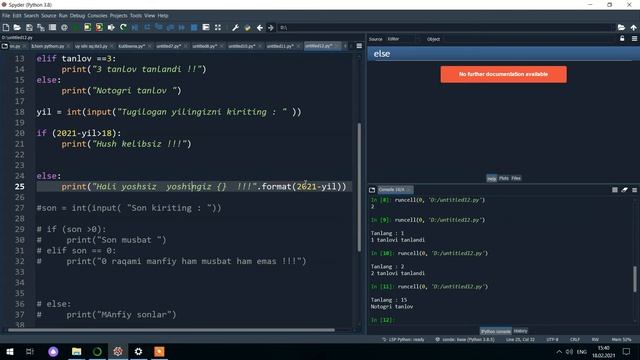This screenshot has width=640, height=360.
Task: Open the Source menu
Action: [49, 16]
